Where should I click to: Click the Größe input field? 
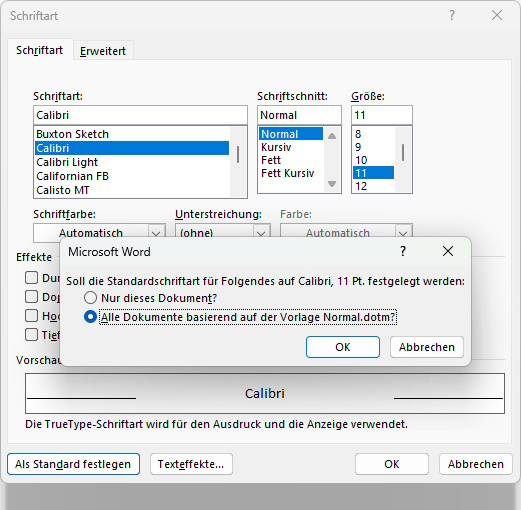(382, 115)
